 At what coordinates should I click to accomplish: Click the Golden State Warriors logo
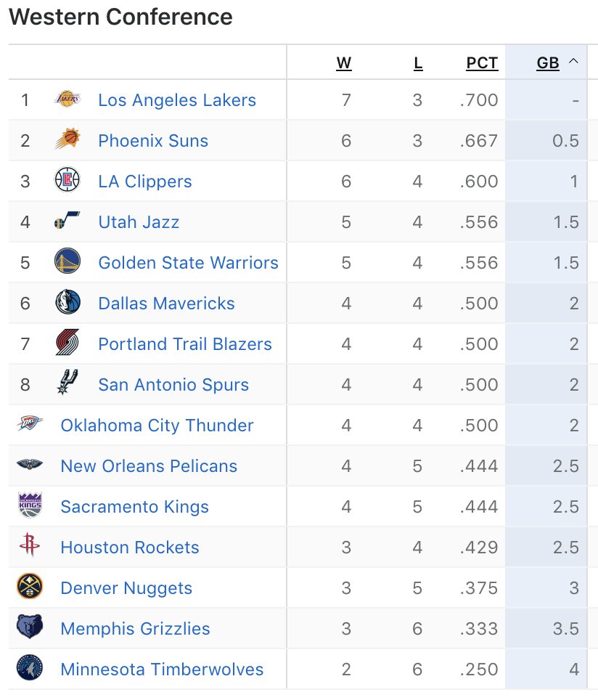click(x=67, y=261)
